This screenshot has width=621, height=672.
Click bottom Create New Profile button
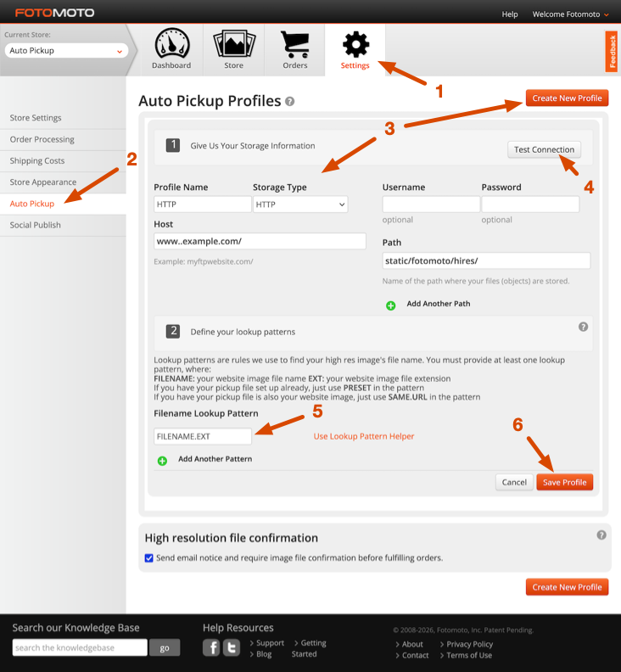click(x=567, y=587)
